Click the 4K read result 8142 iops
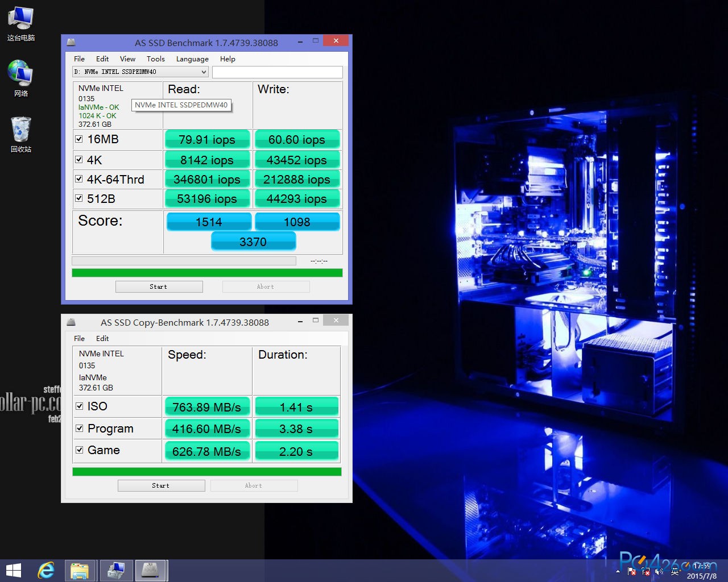Image resolution: width=728 pixels, height=582 pixels. pos(207,160)
